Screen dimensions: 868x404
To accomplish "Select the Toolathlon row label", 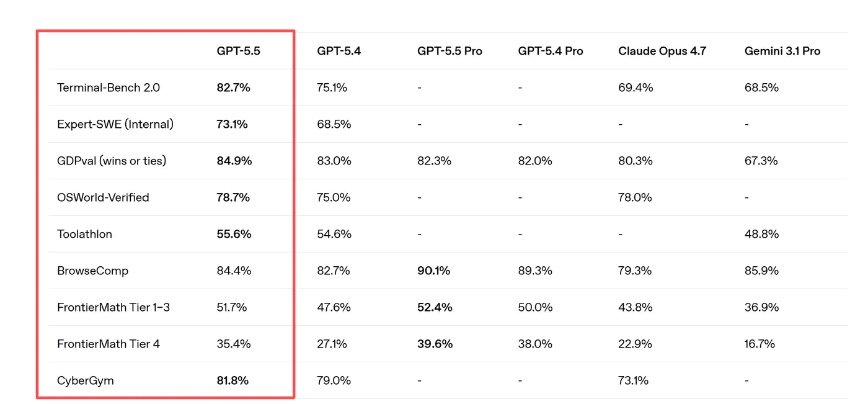I will click(x=84, y=234).
